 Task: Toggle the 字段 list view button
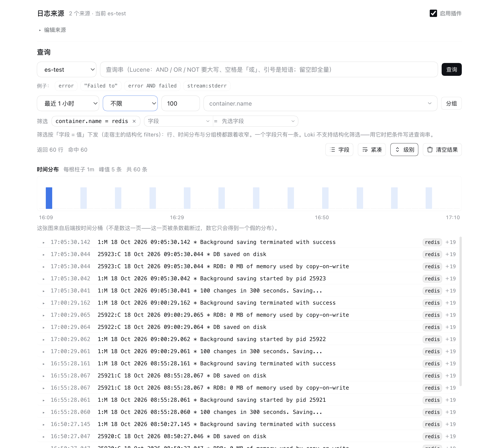[x=339, y=150]
